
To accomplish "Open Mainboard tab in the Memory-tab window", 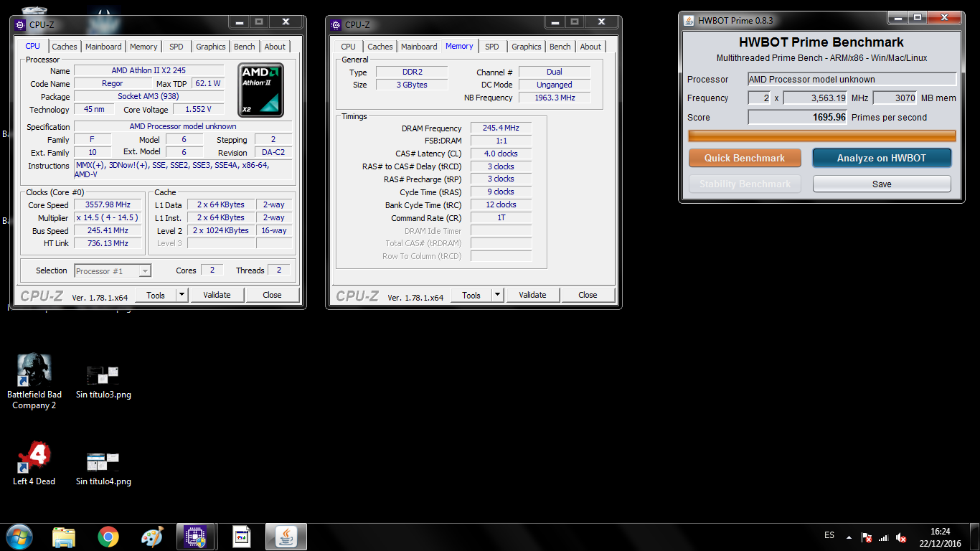I will click(419, 47).
